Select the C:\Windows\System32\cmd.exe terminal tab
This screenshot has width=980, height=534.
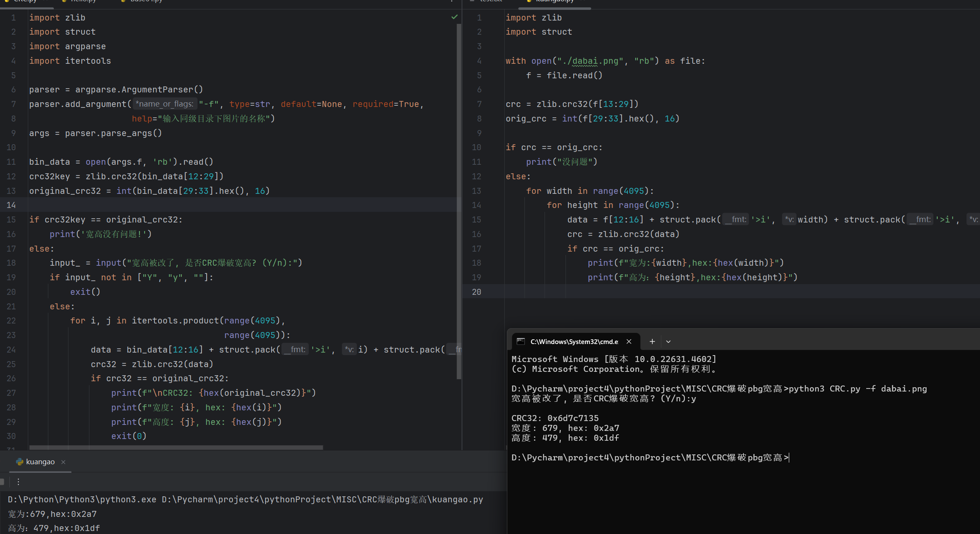[x=574, y=341]
